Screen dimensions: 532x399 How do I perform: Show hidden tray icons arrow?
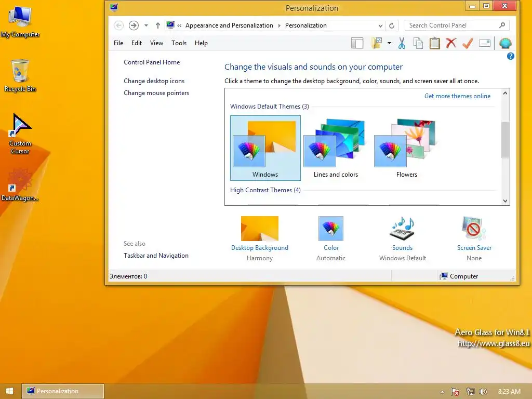[442, 392]
